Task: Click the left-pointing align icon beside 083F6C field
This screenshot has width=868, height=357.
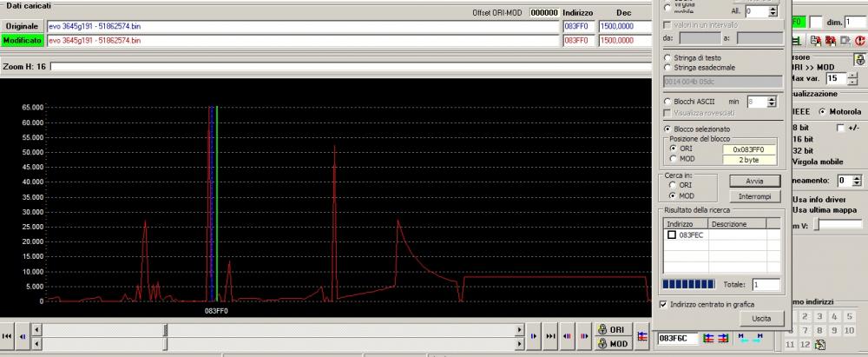Action: tap(708, 338)
